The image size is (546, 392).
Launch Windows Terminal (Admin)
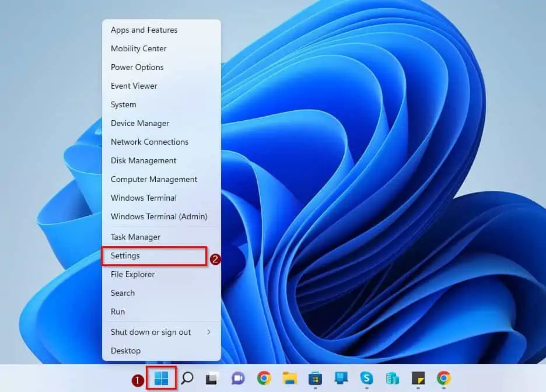pyautogui.click(x=159, y=216)
